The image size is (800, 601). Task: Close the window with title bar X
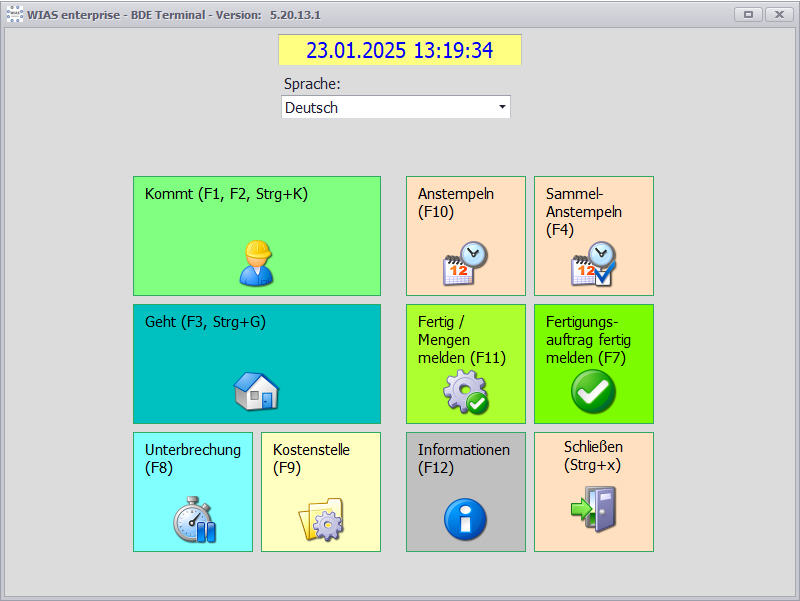(x=777, y=15)
